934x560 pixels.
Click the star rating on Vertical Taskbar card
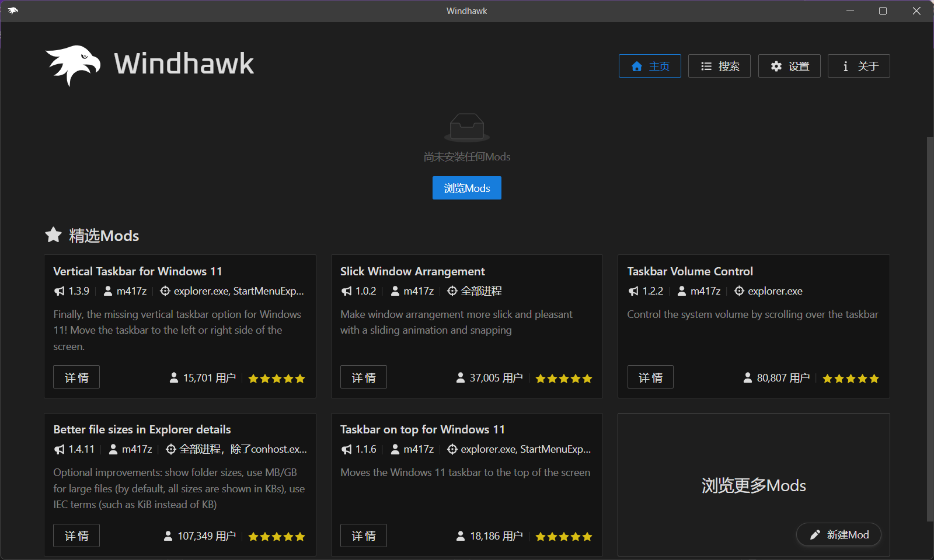277,379
